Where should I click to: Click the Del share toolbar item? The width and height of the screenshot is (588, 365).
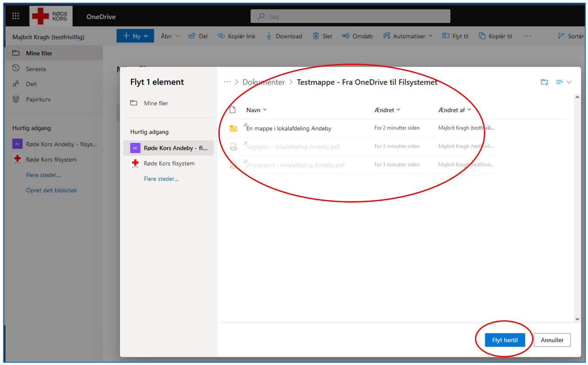(x=199, y=36)
